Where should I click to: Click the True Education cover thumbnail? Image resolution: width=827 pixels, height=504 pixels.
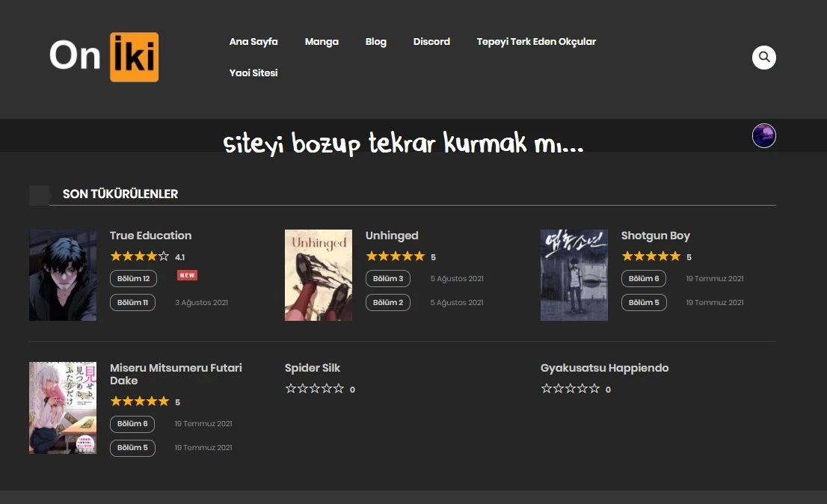pos(63,275)
